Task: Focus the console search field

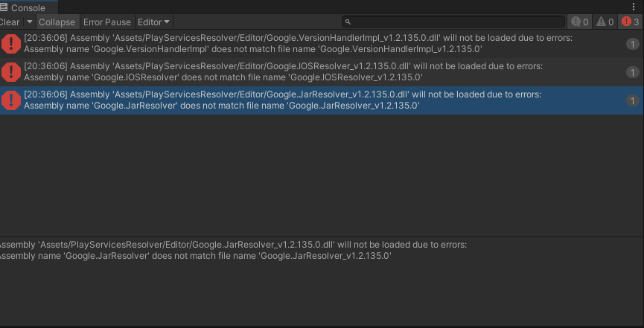Action: click(453, 22)
